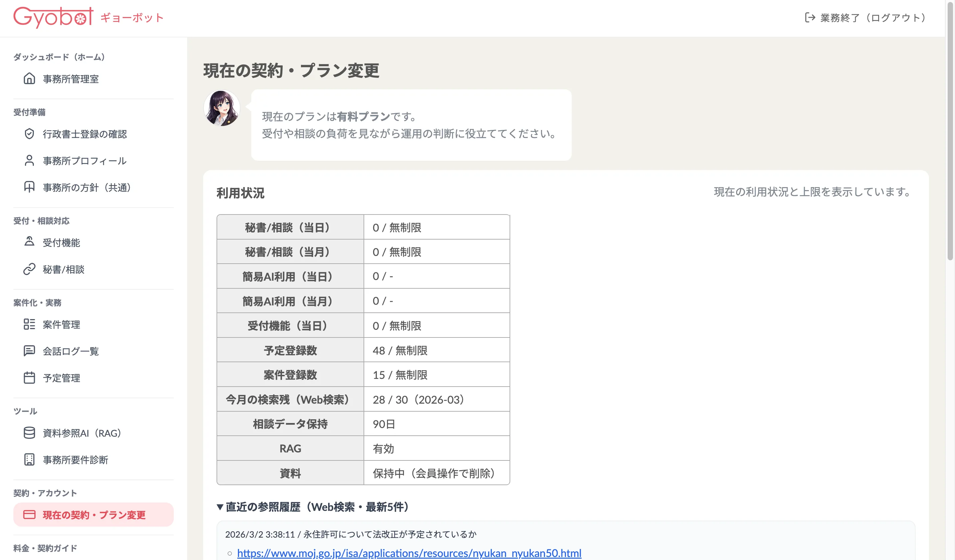Click the concierge bell icon for 受付機能
Image resolution: width=955 pixels, height=560 pixels.
(x=29, y=242)
